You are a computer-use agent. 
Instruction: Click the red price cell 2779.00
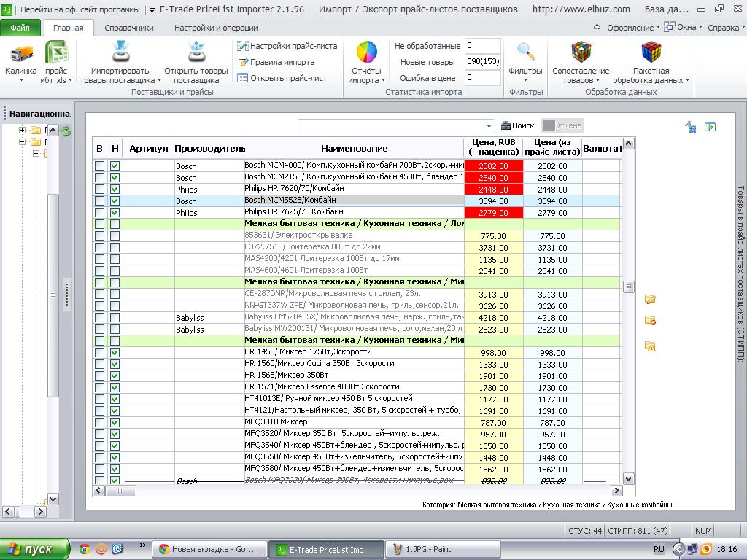point(494,213)
